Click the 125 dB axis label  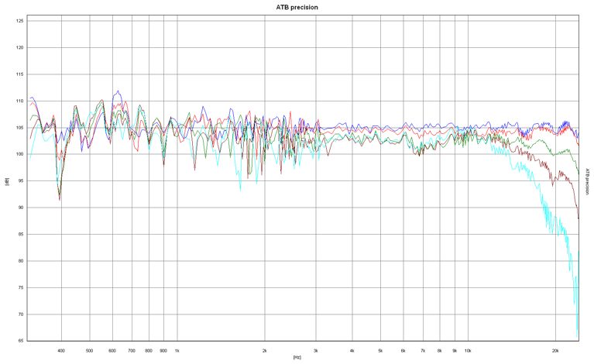[x=19, y=21]
